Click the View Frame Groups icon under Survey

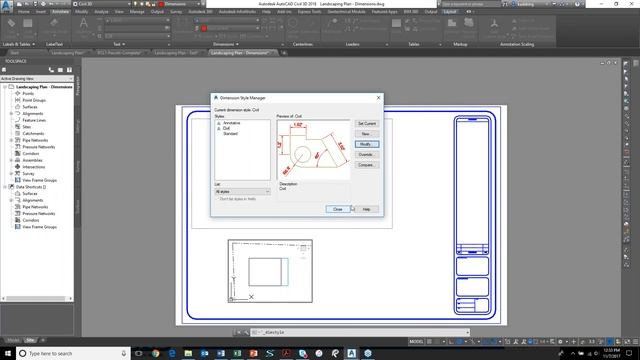pyautogui.click(x=18, y=180)
